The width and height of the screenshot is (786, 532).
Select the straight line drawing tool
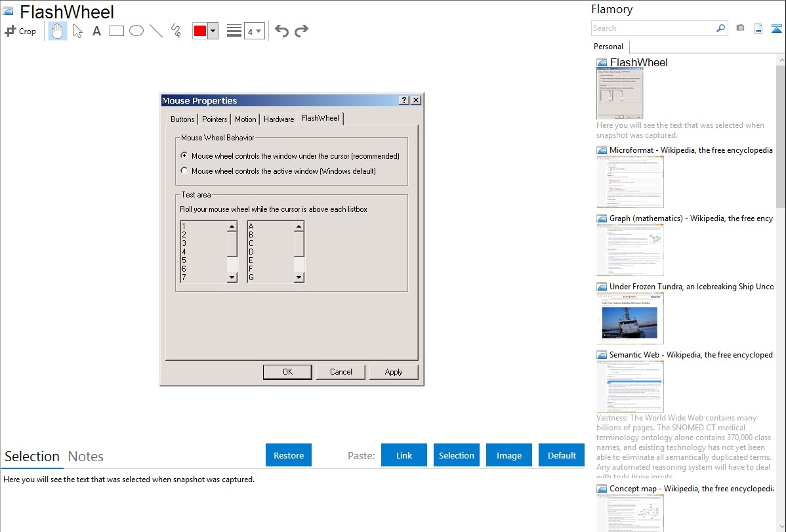tap(156, 31)
